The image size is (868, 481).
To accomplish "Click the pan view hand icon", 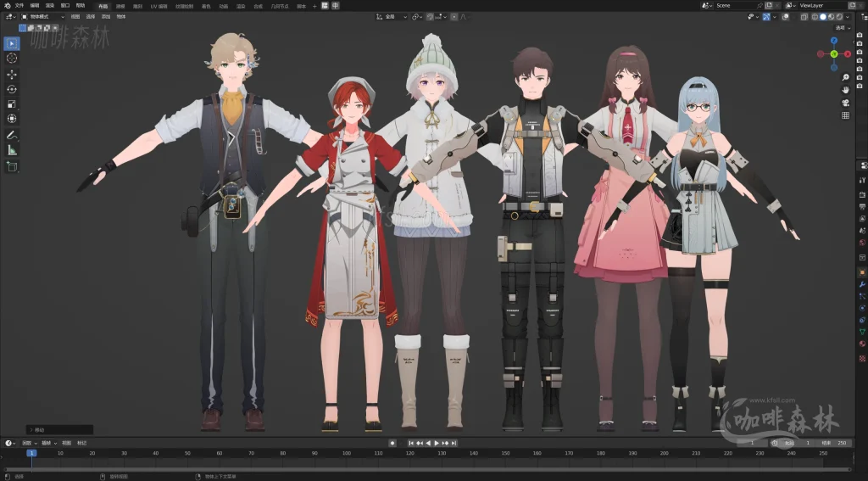I will (845, 90).
